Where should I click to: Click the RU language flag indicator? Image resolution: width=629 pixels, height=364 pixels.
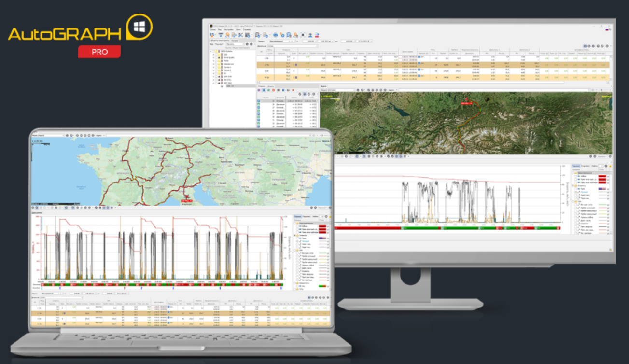[x=608, y=30]
